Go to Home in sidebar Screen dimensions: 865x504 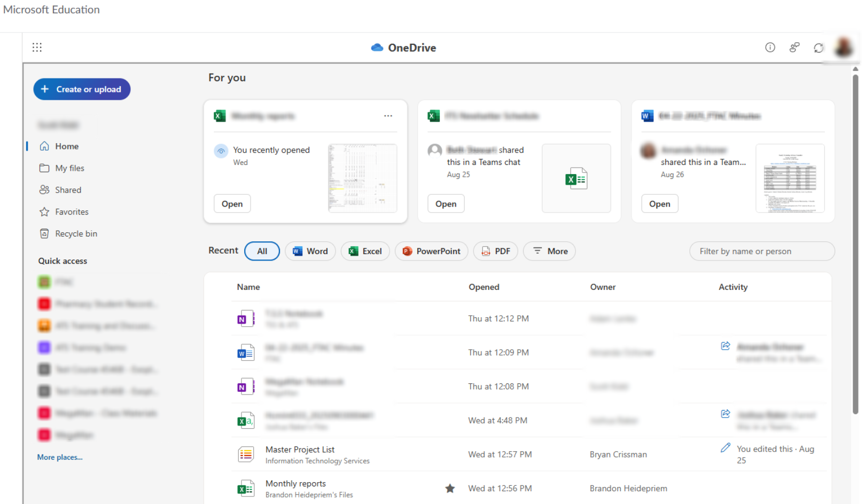[x=67, y=146]
